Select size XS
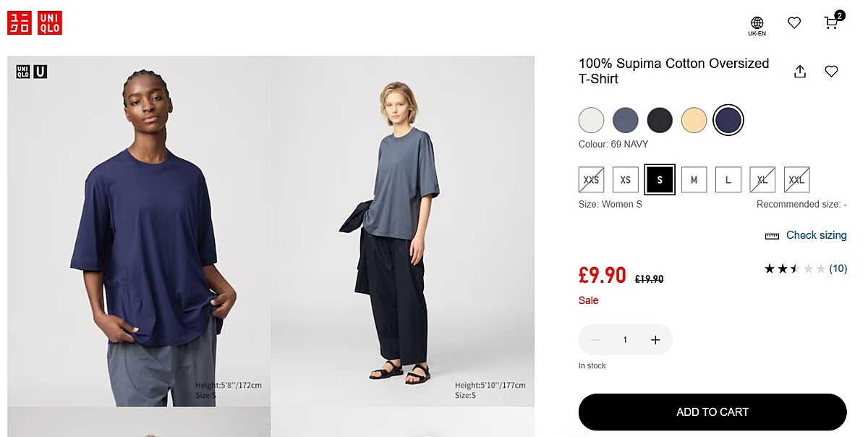This screenshot has height=437, width=868. tap(626, 179)
